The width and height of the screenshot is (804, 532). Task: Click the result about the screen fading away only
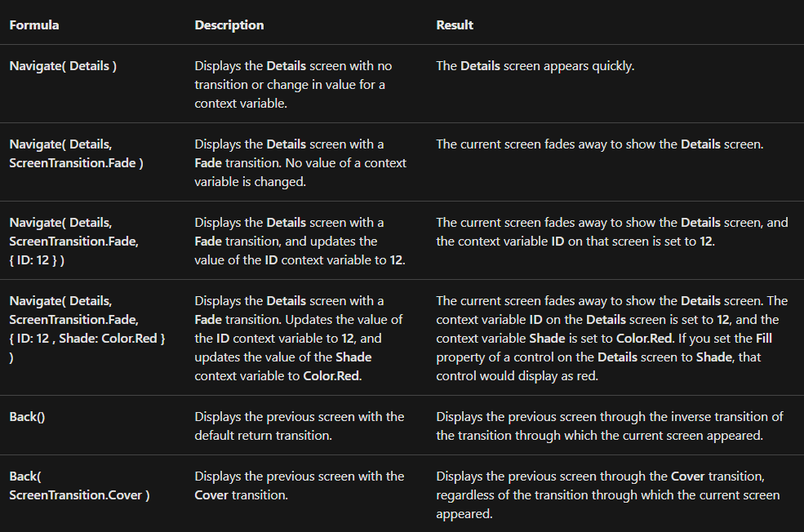point(599,144)
